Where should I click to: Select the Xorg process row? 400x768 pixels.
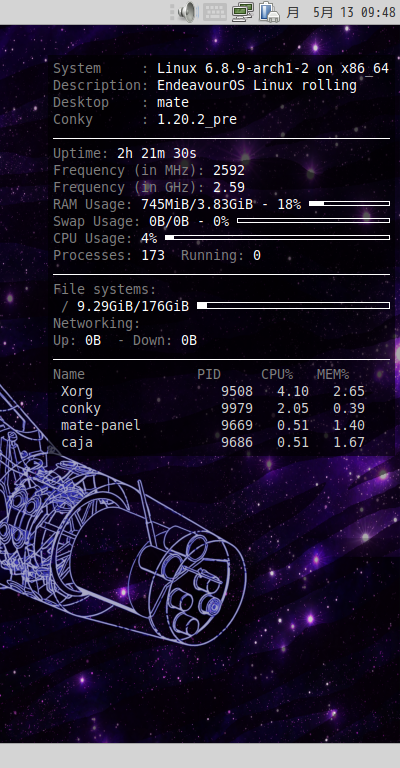[213, 391]
